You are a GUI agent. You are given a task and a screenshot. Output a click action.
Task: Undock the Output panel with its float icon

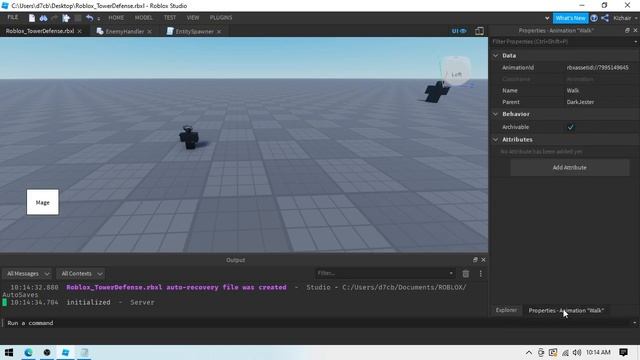475,260
